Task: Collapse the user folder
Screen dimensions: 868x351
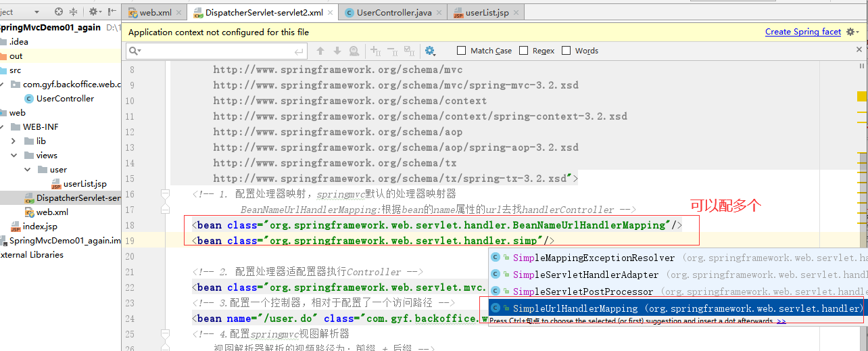Action: pos(27,170)
